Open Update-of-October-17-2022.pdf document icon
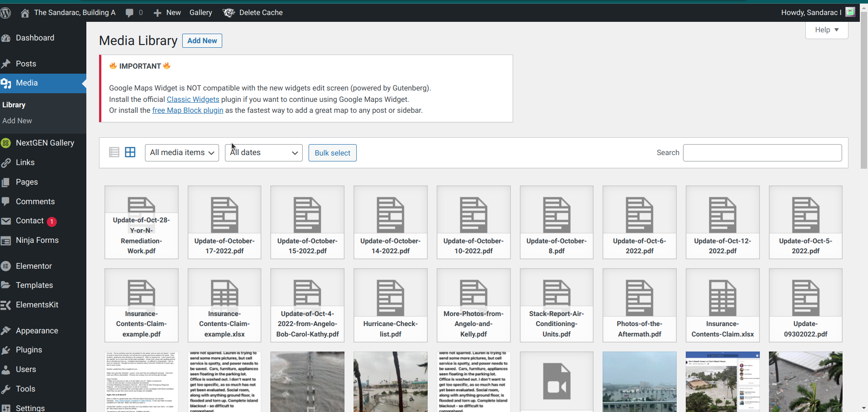This screenshot has width=868, height=412. click(x=224, y=215)
